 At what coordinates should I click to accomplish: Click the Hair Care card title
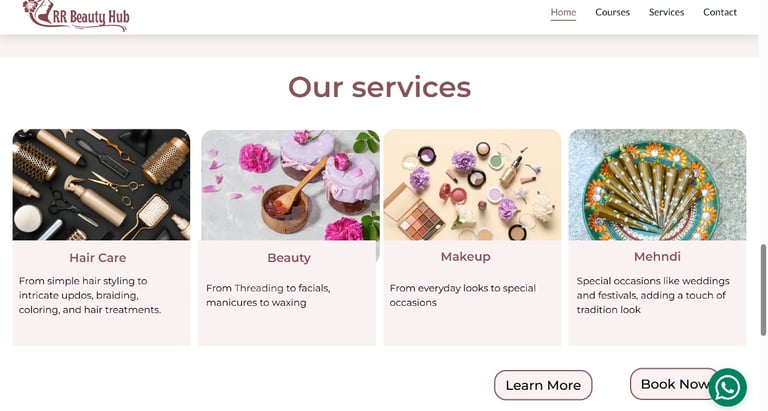97,258
